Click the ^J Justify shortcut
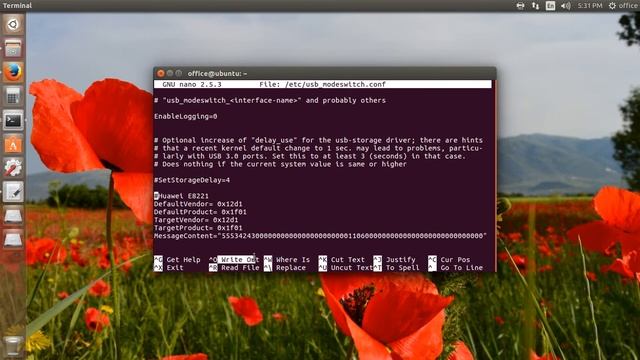 [394, 260]
